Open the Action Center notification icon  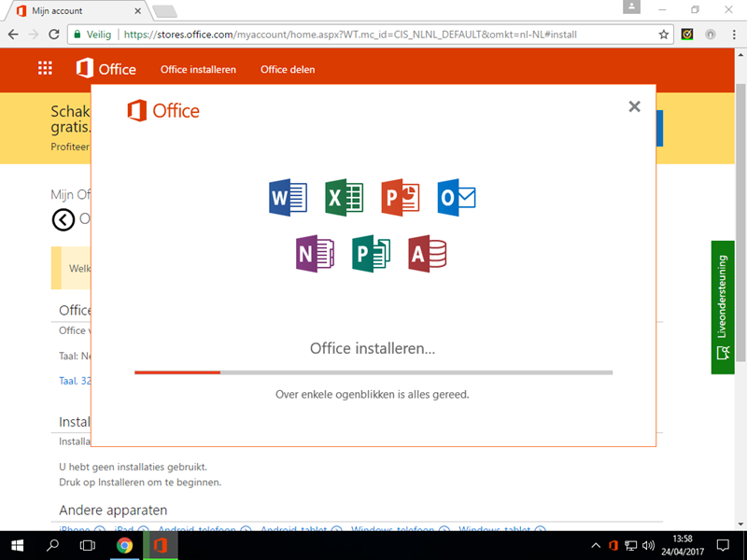(x=723, y=545)
